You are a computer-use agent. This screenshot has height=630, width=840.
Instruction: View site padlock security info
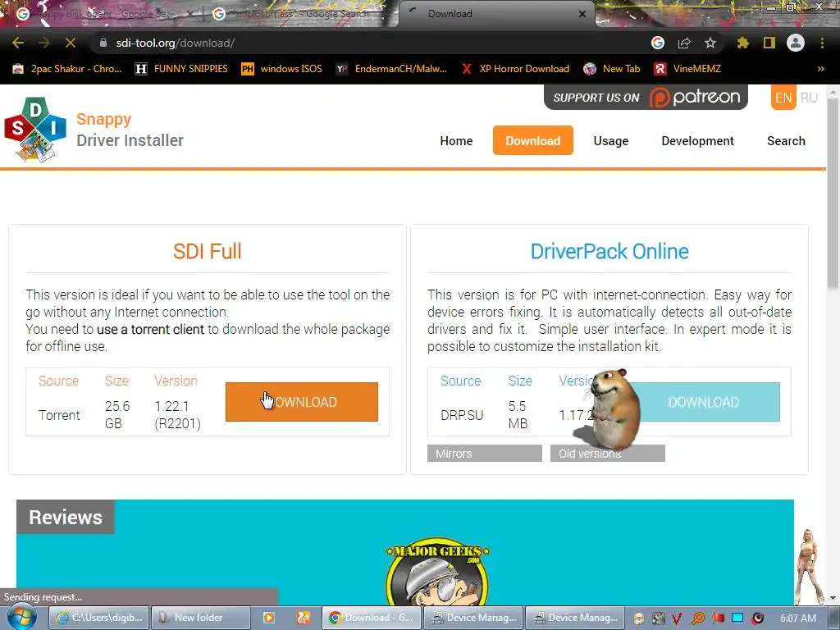click(x=103, y=43)
